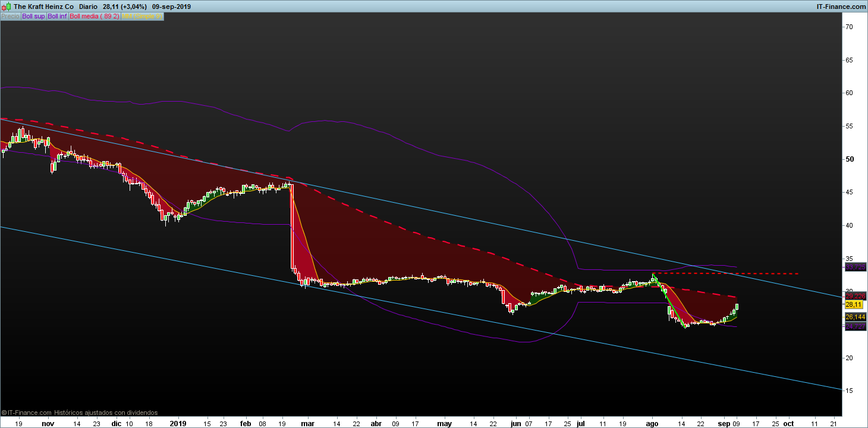Image resolution: width=868 pixels, height=428 pixels.
Task: Click the 50 price level on the scale
Action: point(850,159)
